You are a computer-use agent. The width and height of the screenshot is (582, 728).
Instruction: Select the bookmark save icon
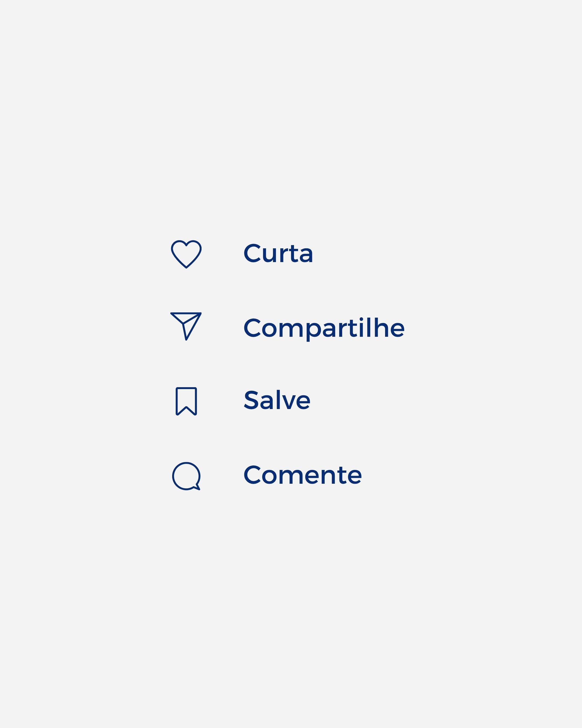[186, 401]
